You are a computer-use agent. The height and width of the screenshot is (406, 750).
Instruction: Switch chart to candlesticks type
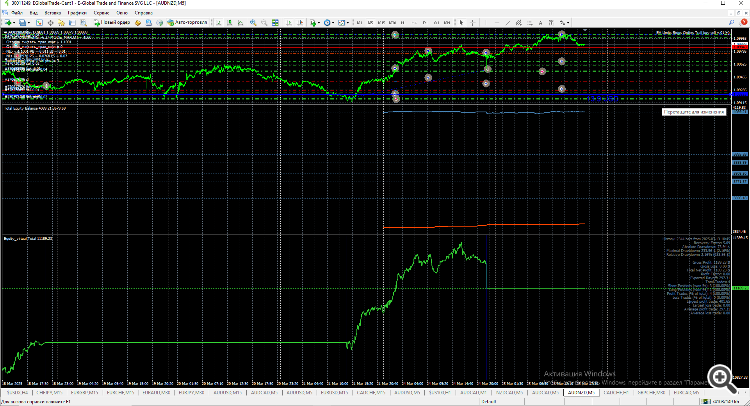point(230,22)
